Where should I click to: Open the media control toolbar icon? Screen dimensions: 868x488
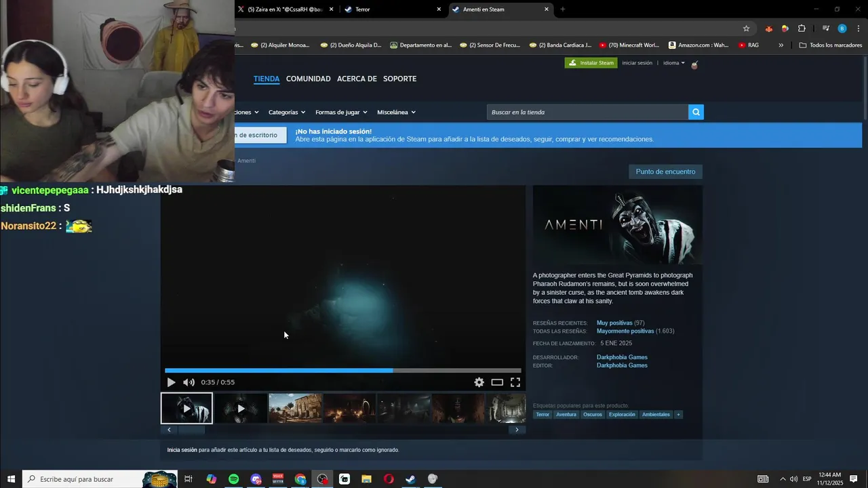pyautogui.click(x=826, y=28)
